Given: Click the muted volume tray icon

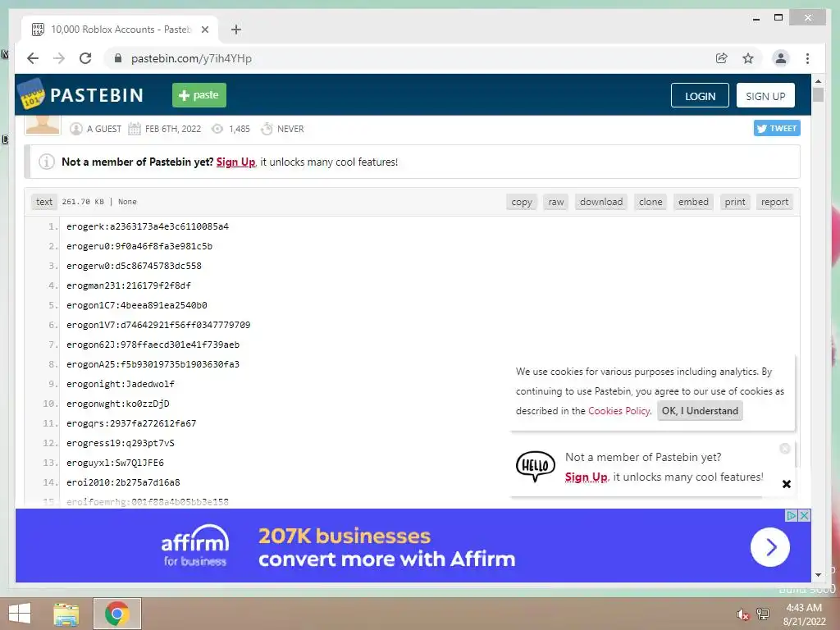Looking at the screenshot, I should [x=742, y=614].
